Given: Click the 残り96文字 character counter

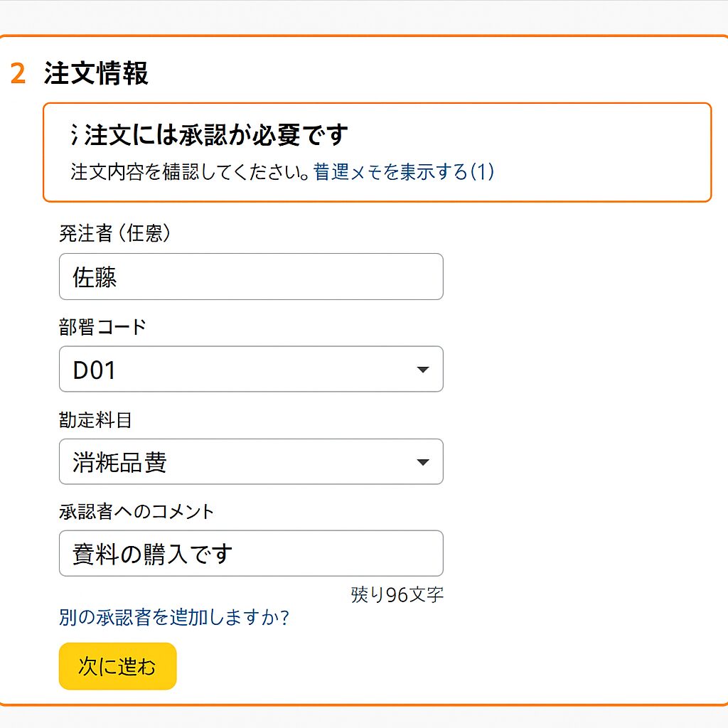Looking at the screenshot, I should [x=397, y=595].
